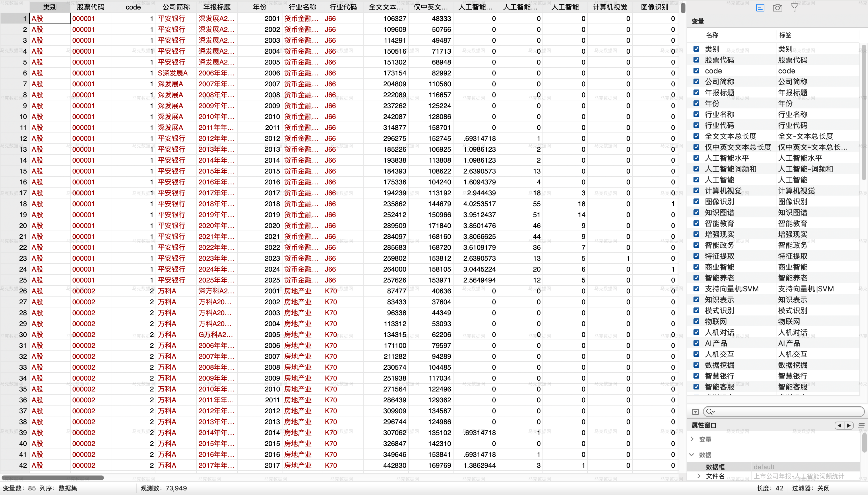This screenshot has width=868, height=495.
Task: Select the 计算机视觉 column header
Action: (610, 7)
